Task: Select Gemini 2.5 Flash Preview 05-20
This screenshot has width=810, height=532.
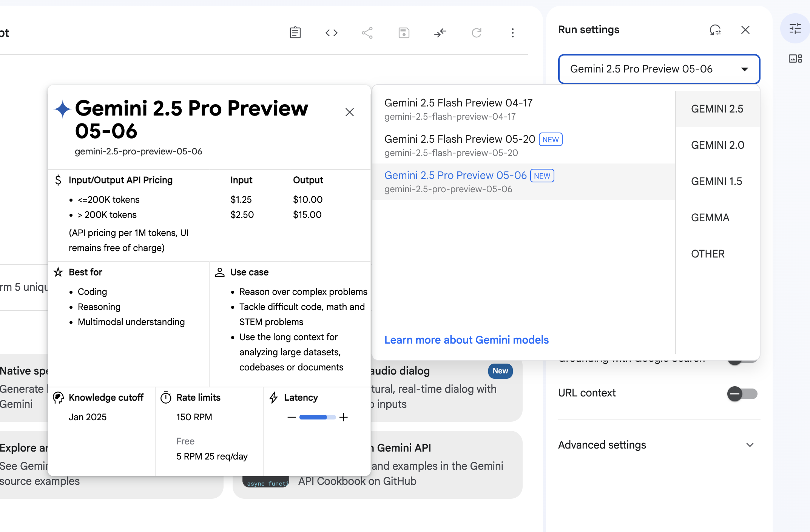Action: (x=460, y=139)
